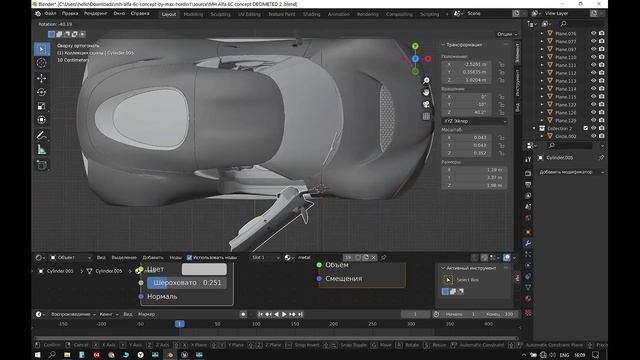
Task: Open the Edit menu
Action: click(x=70, y=13)
